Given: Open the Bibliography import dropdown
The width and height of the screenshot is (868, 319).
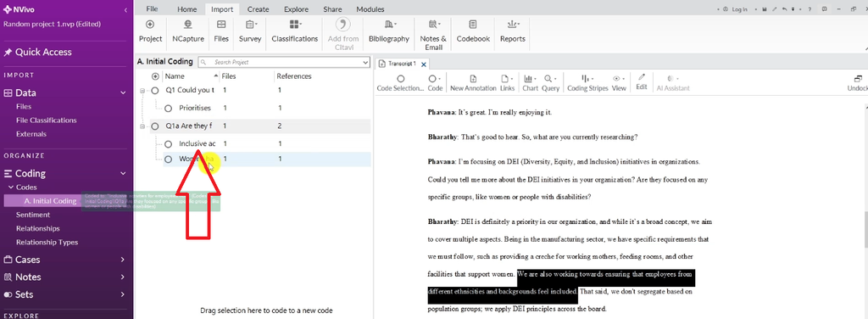Looking at the screenshot, I should point(388,31).
